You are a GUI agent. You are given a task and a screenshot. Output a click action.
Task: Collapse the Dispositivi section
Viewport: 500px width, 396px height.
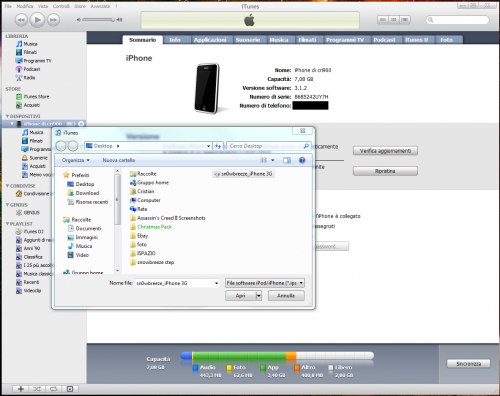(7, 116)
